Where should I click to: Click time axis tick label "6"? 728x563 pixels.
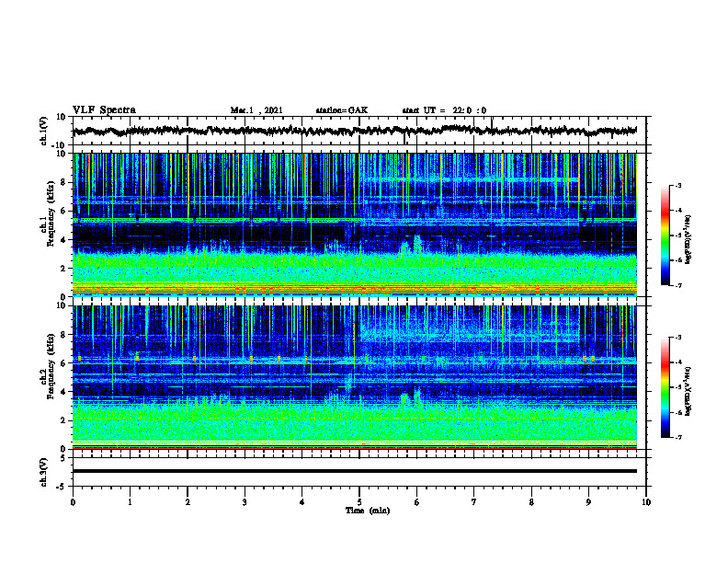[417, 502]
